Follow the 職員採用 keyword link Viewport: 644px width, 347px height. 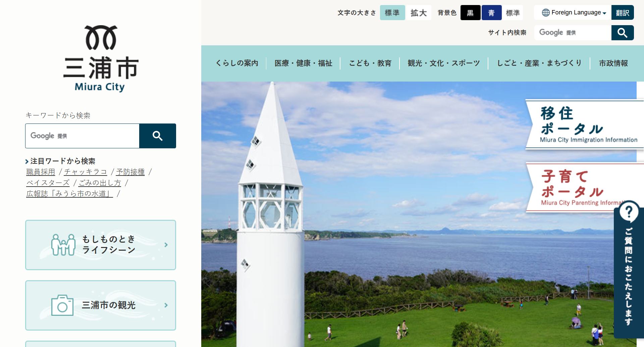pos(41,172)
